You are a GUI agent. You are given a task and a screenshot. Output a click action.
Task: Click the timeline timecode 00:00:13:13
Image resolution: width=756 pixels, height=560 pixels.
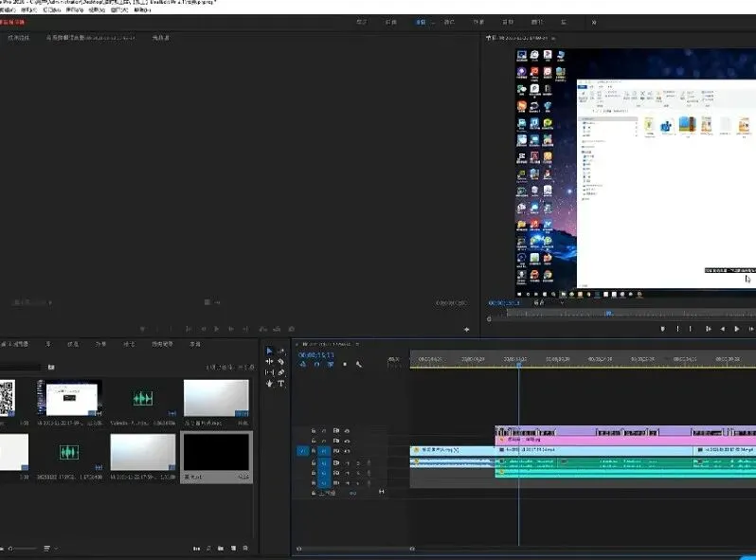click(315, 354)
